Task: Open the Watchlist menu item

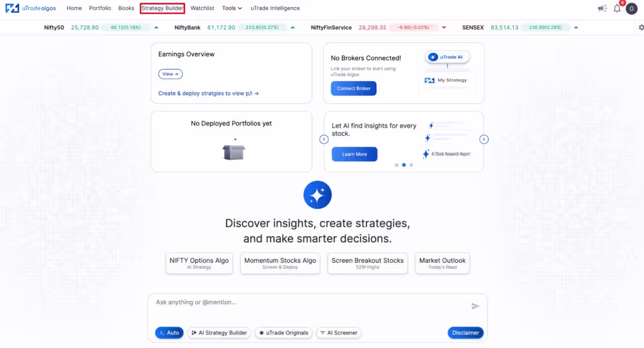Action: pos(202,8)
